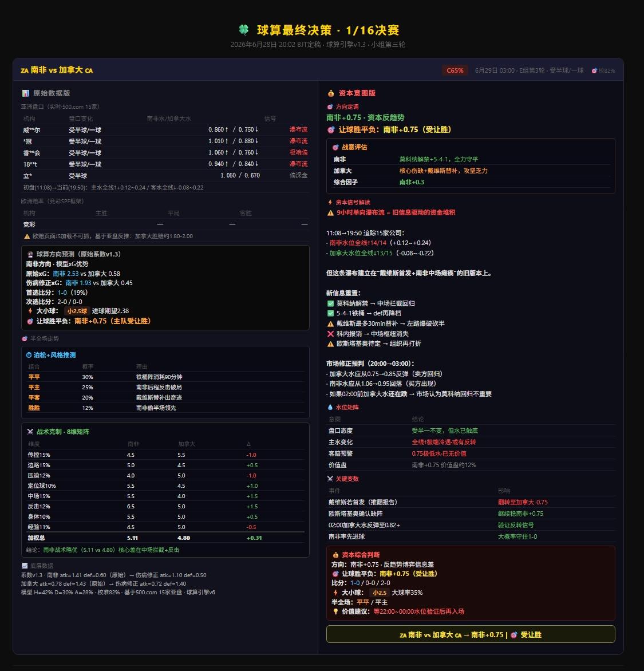This screenshot has width=644, height=671.
Task: Click the 小2.5 tag in 资本综合判断
Action: [380, 593]
